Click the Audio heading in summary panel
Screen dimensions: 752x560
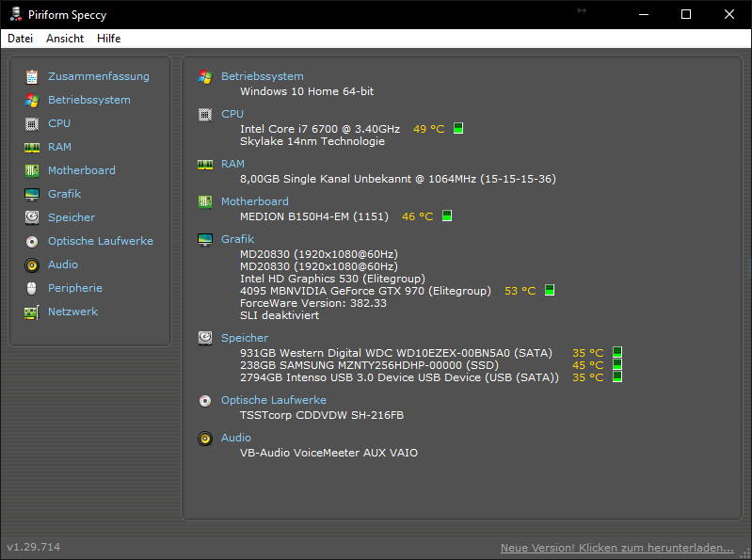coord(236,438)
